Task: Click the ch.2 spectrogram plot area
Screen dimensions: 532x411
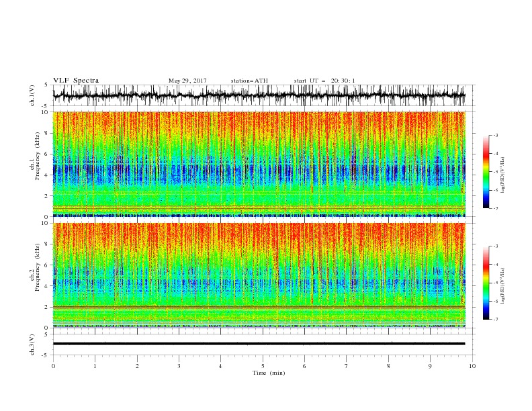Action: tap(259, 275)
